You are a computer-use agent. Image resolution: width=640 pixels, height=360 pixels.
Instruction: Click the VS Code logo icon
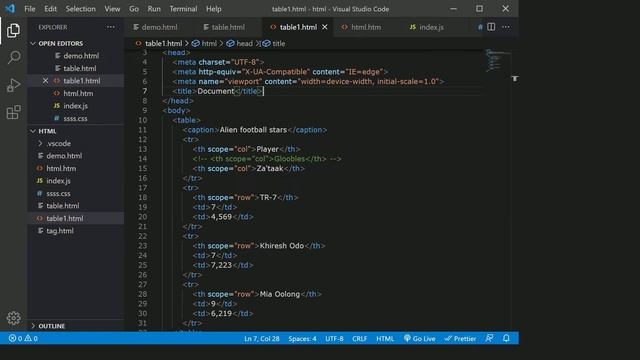[x=10, y=9]
